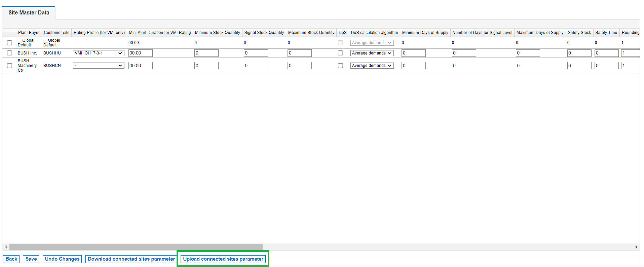Click the scrollbar right arrow
Image resolution: width=644 pixels, height=267 pixels.
[636, 247]
